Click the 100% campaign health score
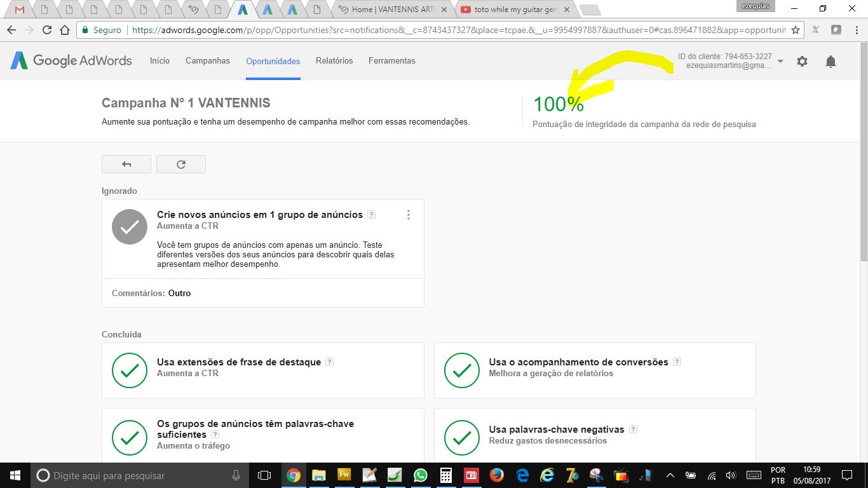This screenshot has width=868, height=488. [x=558, y=104]
